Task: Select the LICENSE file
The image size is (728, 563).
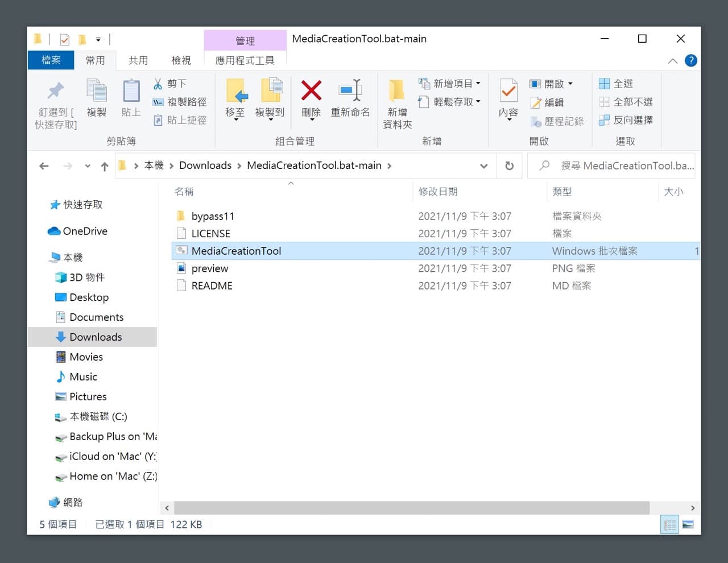Action: point(211,234)
